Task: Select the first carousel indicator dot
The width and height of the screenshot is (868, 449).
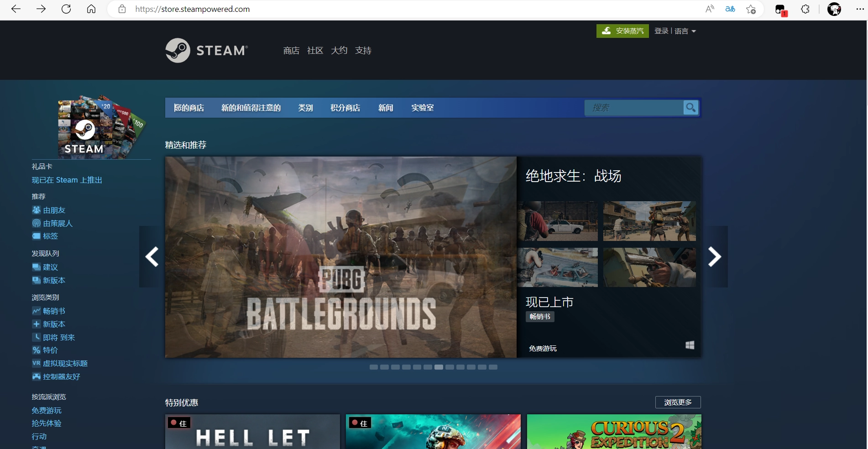Action: click(x=374, y=367)
